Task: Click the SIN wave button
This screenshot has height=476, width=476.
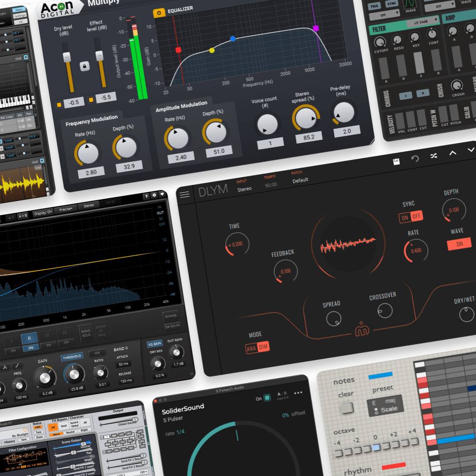Action: [459, 244]
